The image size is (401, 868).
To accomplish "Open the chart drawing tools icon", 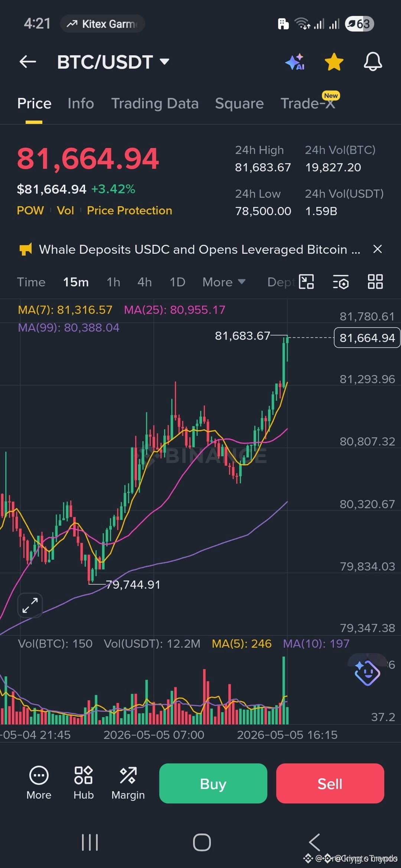I will tap(306, 282).
